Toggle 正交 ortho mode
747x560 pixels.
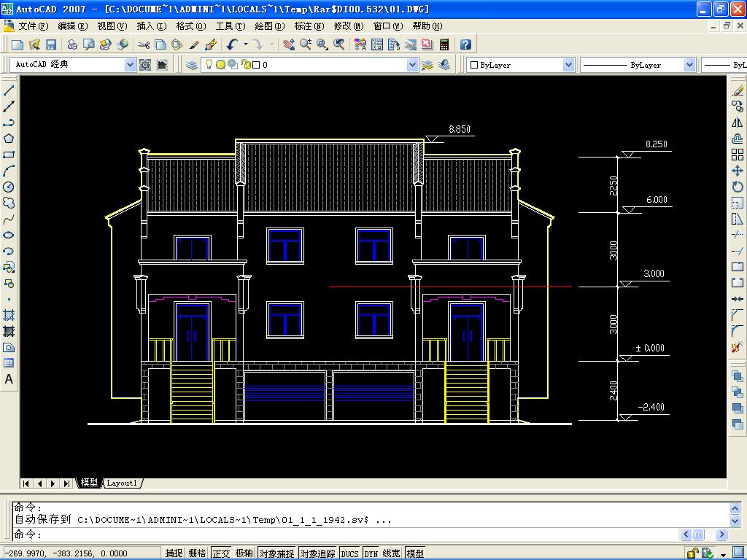pos(221,553)
